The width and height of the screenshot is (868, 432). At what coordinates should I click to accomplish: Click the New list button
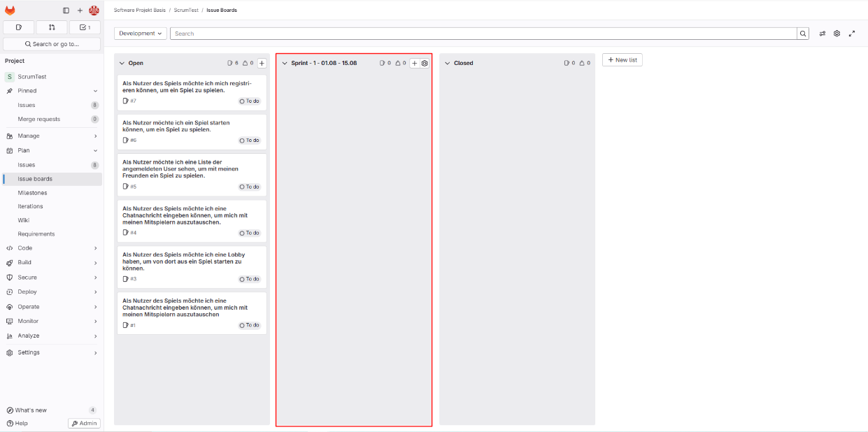pos(622,60)
